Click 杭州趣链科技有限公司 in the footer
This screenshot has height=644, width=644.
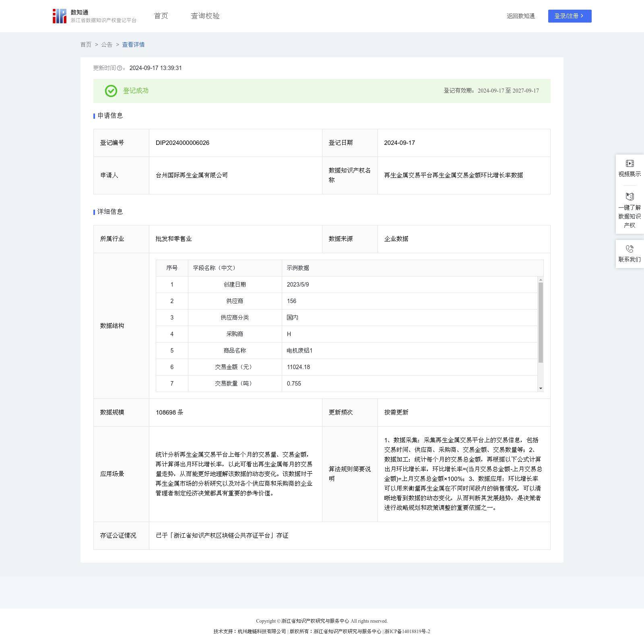pyautogui.click(x=262, y=632)
